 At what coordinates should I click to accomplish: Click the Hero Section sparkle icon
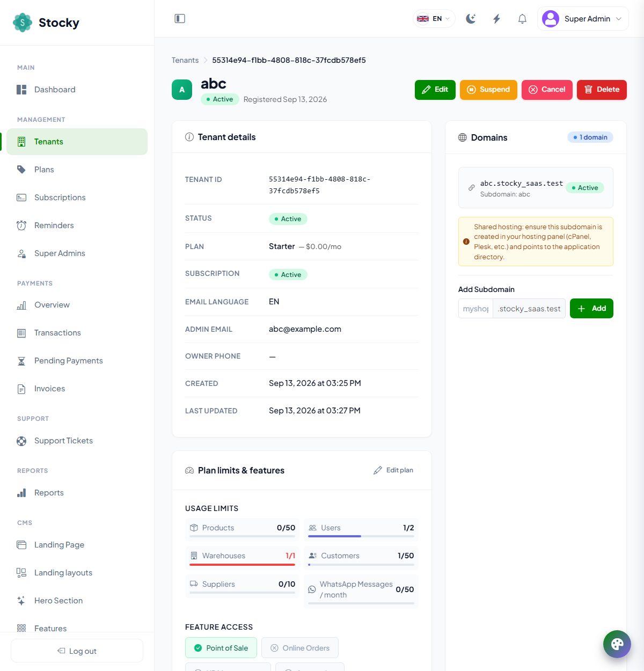tap(21, 601)
